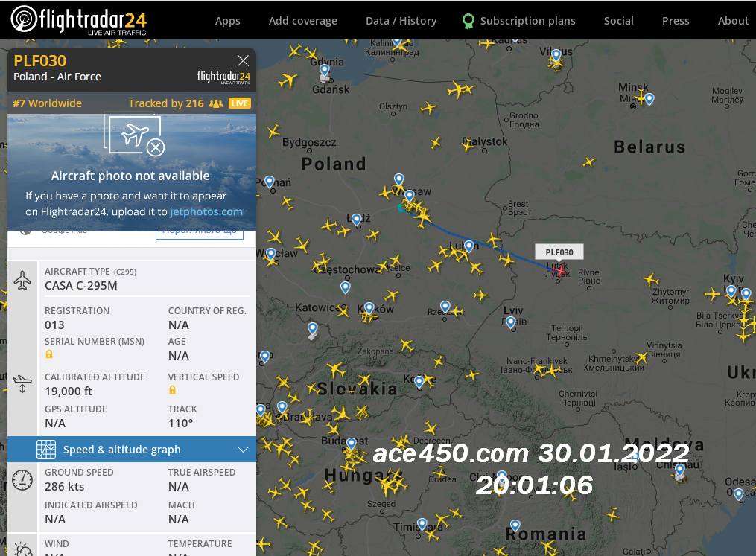The image size is (756, 556).
Task: Open the Add coverage menu item
Action: point(303,21)
